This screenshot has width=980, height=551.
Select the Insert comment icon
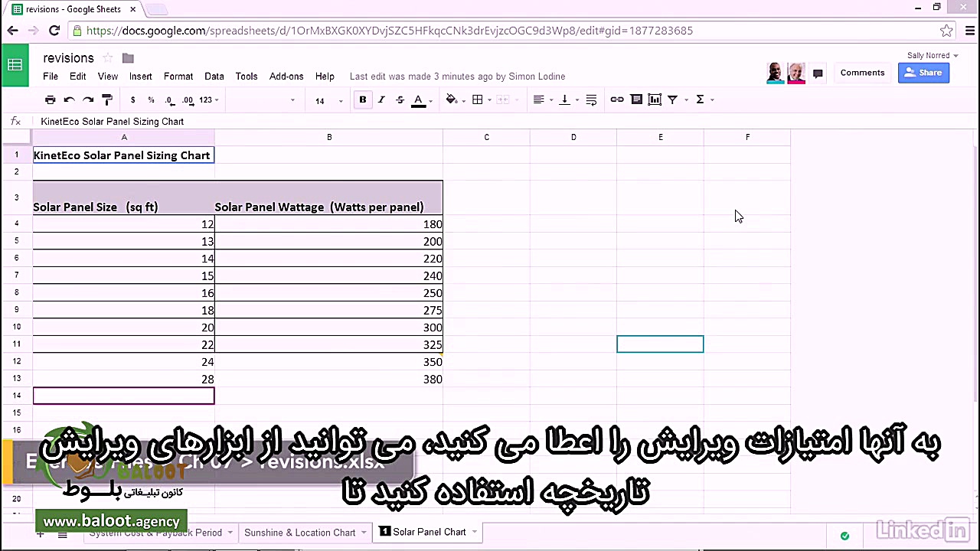(635, 99)
